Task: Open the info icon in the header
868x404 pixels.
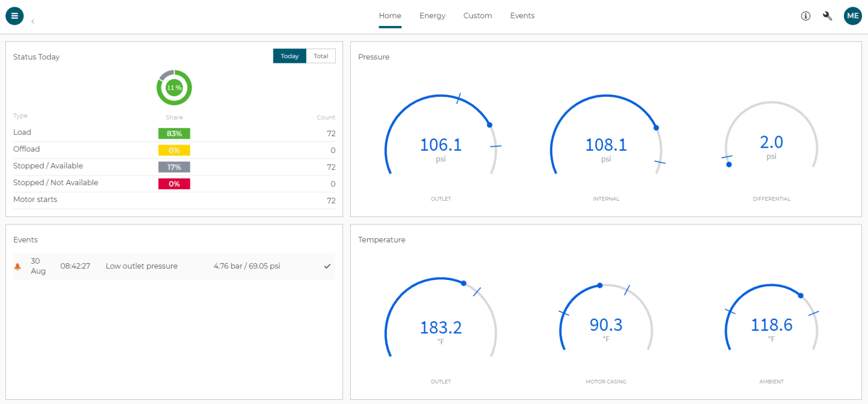Action: coord(805,16)
